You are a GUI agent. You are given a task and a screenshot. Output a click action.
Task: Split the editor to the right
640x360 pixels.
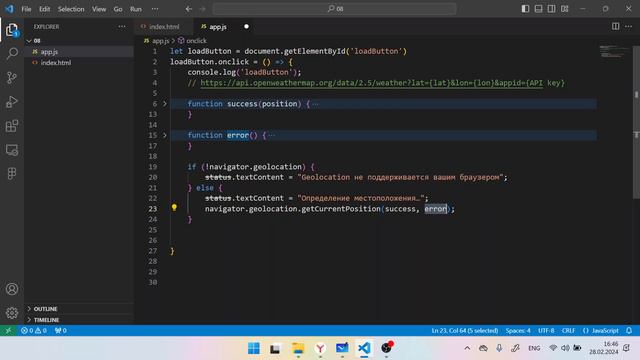point(615,27)
